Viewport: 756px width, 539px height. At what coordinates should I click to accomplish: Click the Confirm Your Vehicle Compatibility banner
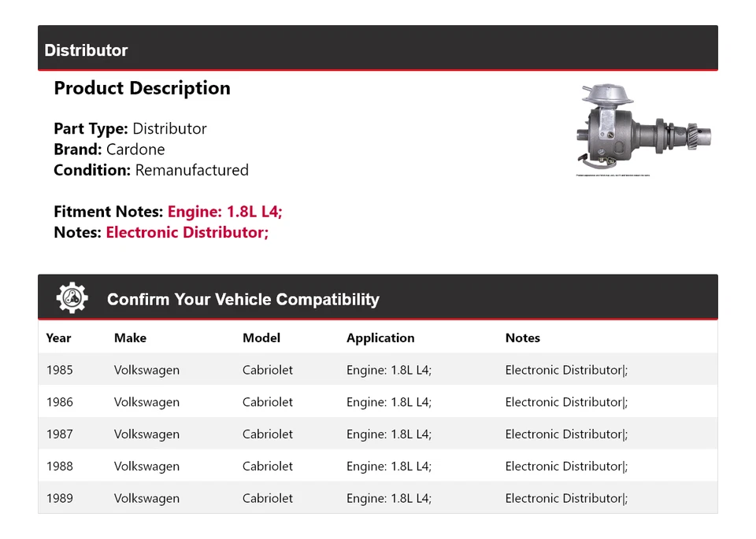tap(243, 300)
